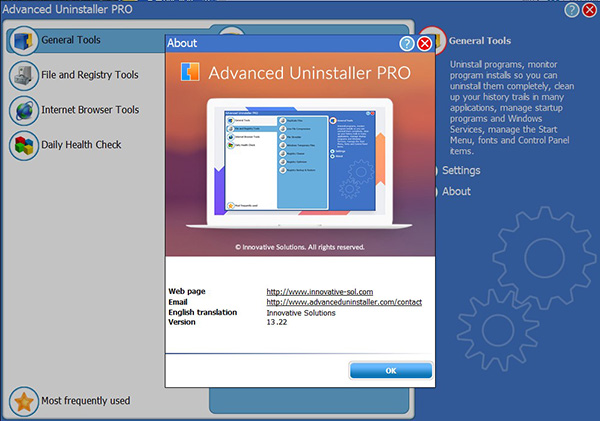600x421 pixels.
Task: Click the OK button in About dialog
Action: (391, 370)
